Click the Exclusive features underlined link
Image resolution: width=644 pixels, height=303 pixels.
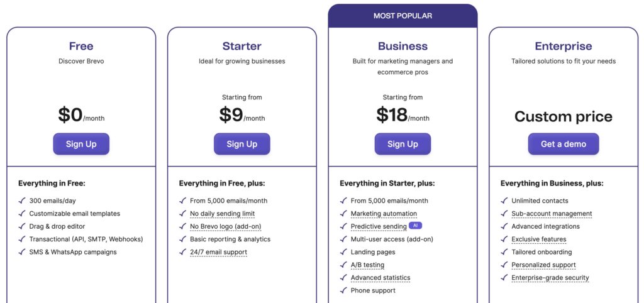[x=538, y=240]
